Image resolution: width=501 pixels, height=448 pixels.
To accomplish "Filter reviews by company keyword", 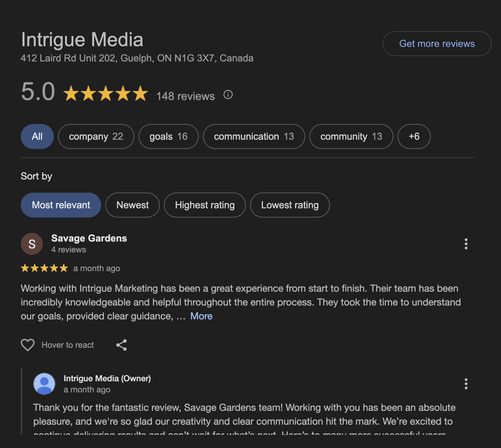I will (x=96, y=136).
